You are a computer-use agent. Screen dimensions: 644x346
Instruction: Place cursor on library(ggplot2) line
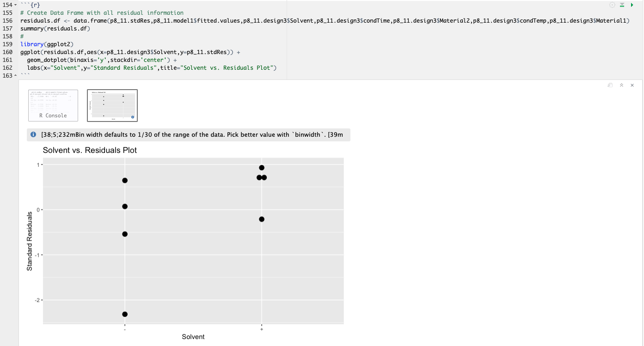pyautogui.click(x=47, y=44)
